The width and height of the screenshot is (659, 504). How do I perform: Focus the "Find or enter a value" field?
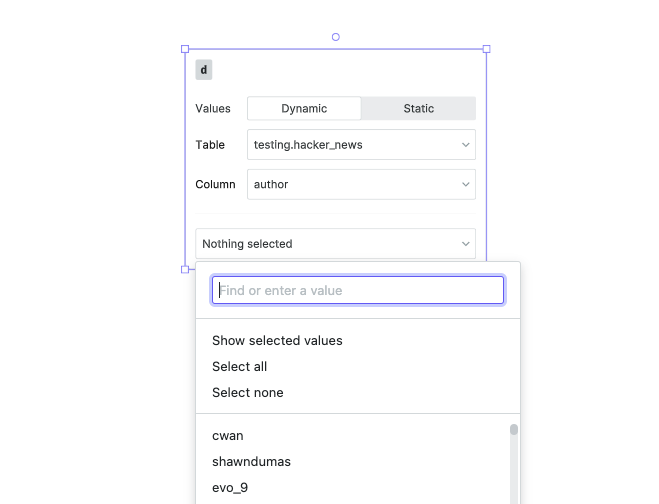coord(358,290)
